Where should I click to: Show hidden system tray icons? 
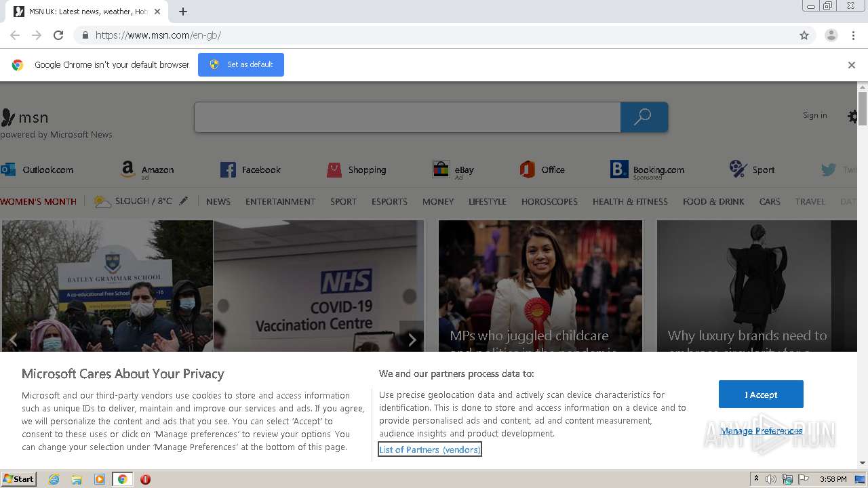(756, 479)
